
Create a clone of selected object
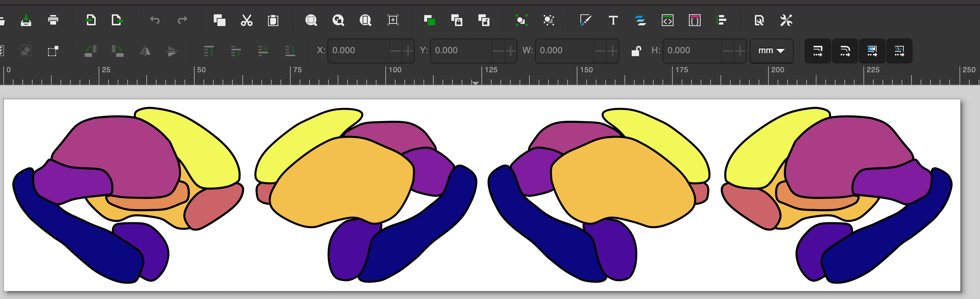(456, 20)
